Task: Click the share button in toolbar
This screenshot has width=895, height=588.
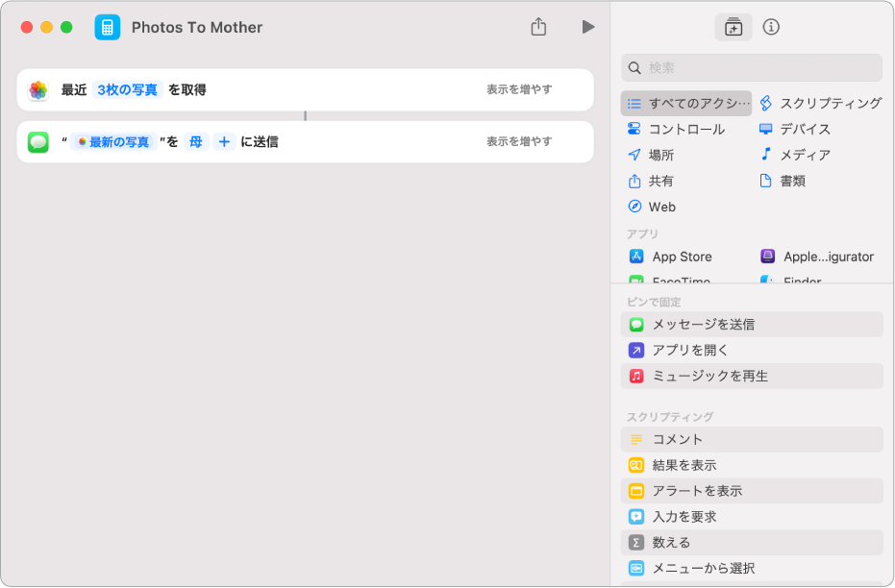Action: 538,27
